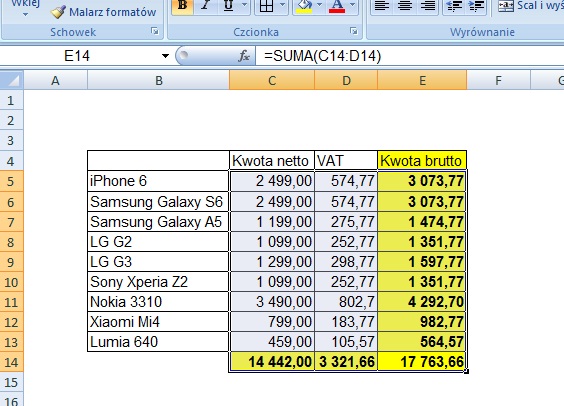564x406 pixels.
Task: Open Schowek group dialog launcher
Action: [155, 31]
